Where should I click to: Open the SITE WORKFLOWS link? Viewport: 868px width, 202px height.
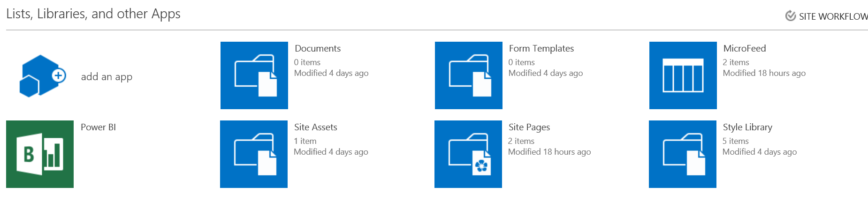[x=833, y=16]
